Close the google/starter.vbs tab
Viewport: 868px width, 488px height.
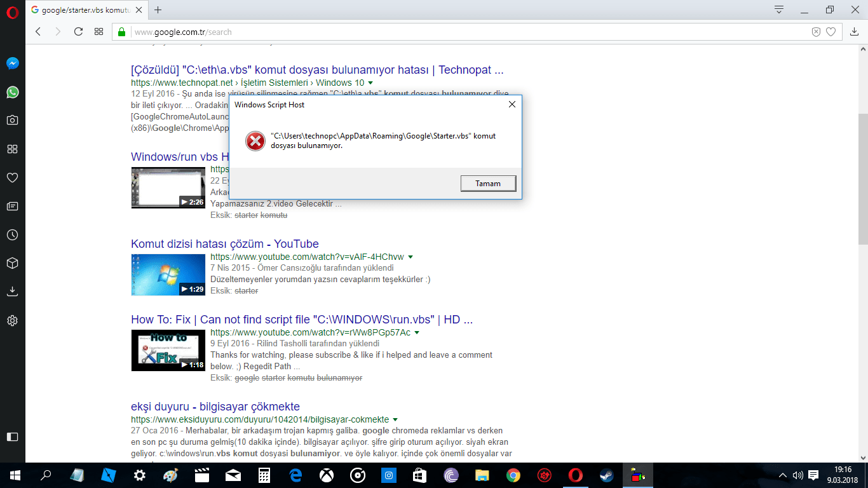click(139, 10)
